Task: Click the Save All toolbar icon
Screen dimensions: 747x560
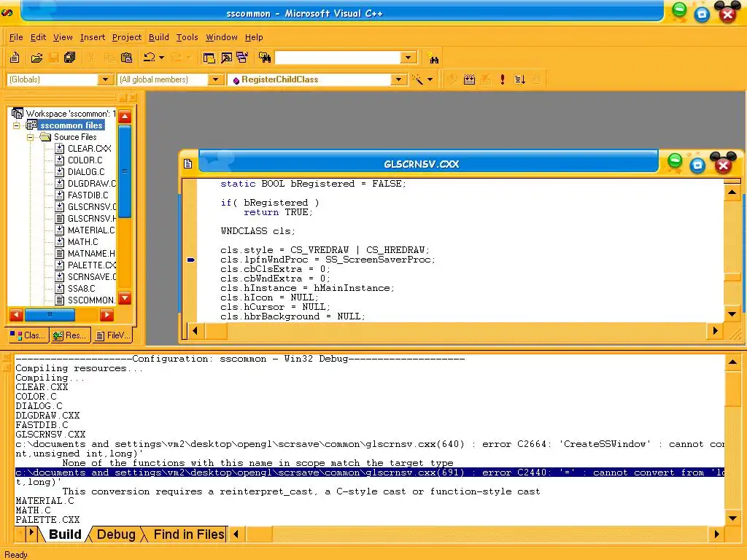Action: pyautogui.click(x=70, y=58)
